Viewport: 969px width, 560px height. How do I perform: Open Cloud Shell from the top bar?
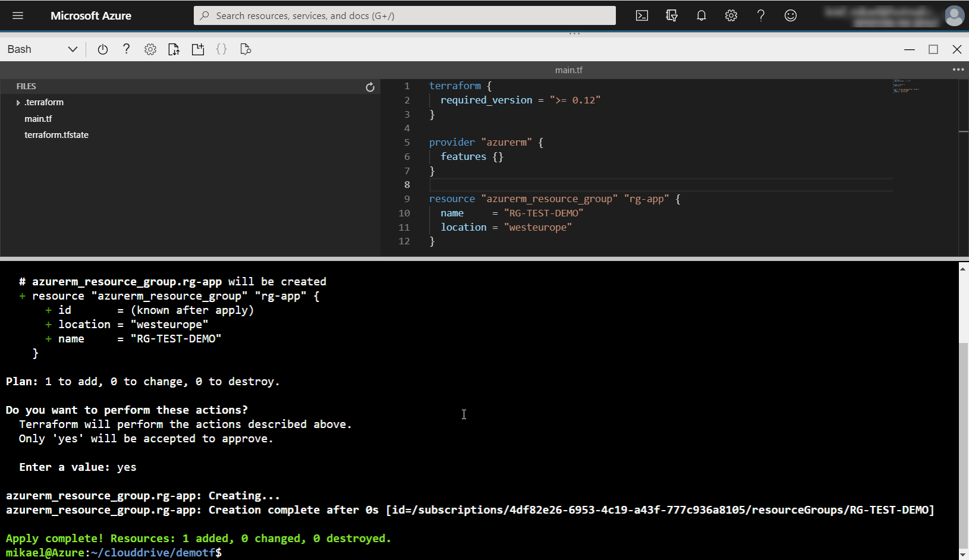[x=642, y=16]
